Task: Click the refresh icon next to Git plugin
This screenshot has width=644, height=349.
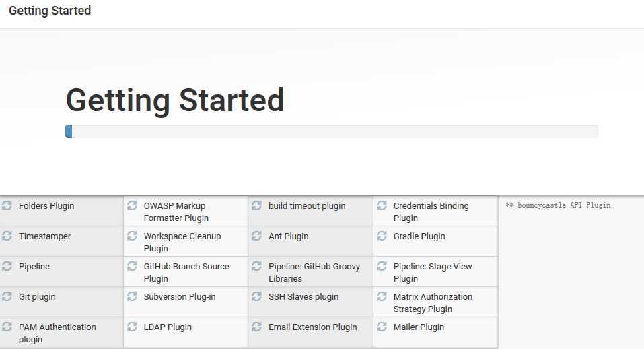Action: pyautogui.click(x=7, y=296)
